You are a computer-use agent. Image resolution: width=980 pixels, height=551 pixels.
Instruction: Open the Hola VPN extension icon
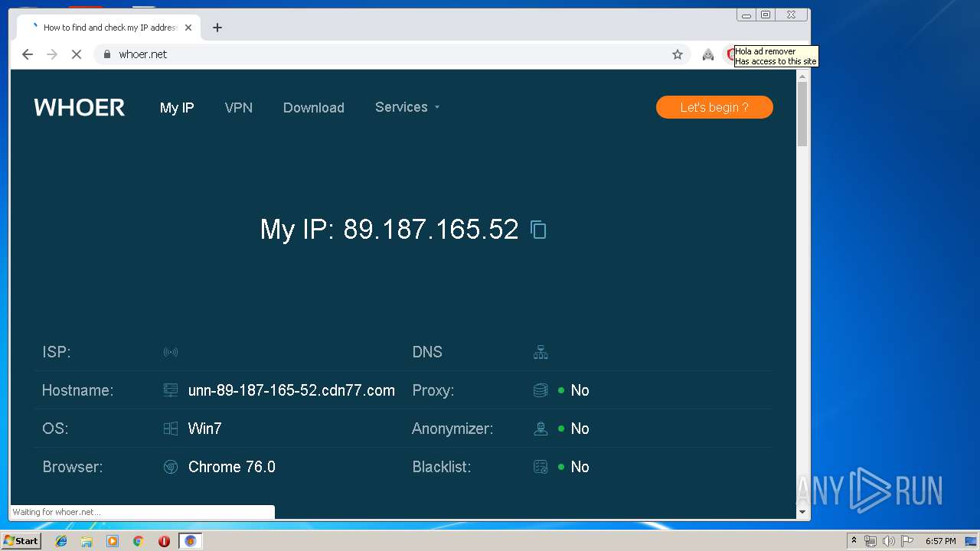coord(708,54)
